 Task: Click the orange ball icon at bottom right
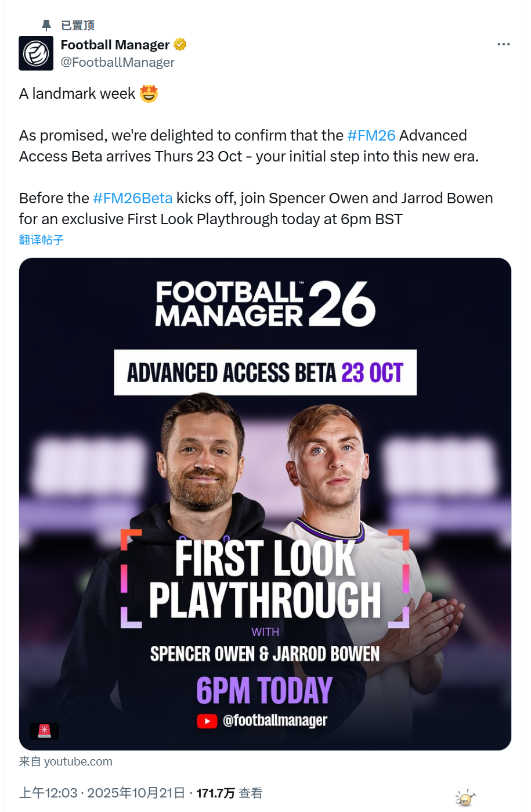coord(465,798)
